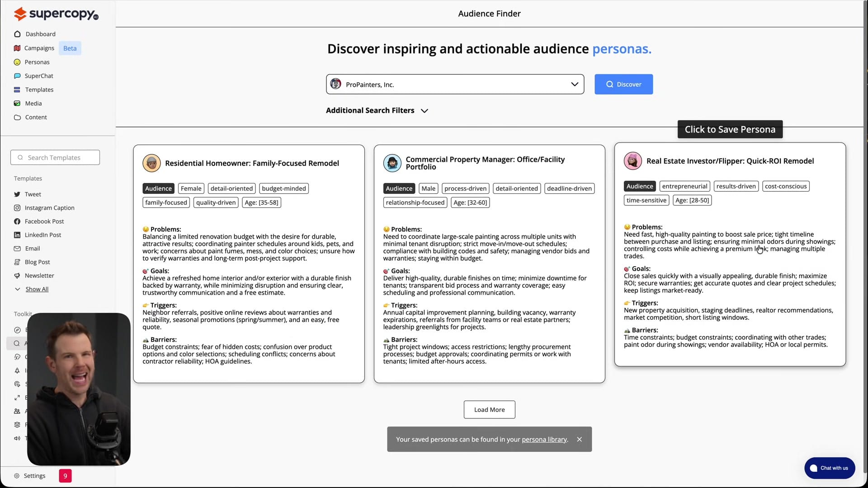Image resolution: width=868 pixels, height=488 pixels.
Task: Click the red notification badge showing 9
Action: [65, 476]
